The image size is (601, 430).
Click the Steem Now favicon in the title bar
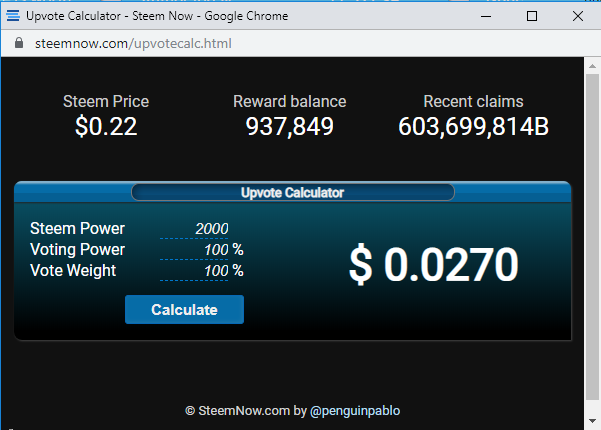pyautogui.click(x=13, y=16)
